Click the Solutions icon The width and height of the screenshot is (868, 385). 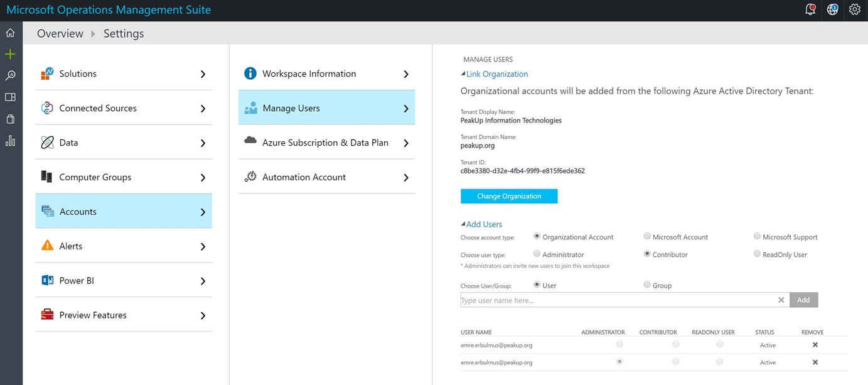pos(47,74)
